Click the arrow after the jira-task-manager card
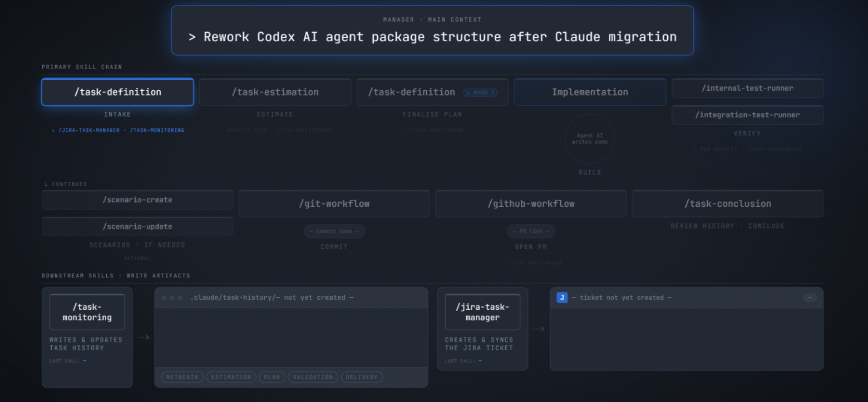The width and height of the screenshot is (868, 402). [539, 329]
